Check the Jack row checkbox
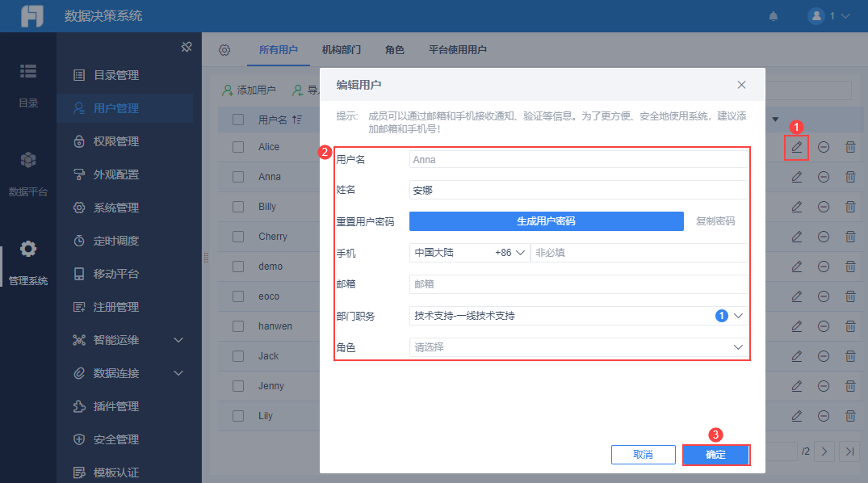868x483 pixels. point(238,356)
